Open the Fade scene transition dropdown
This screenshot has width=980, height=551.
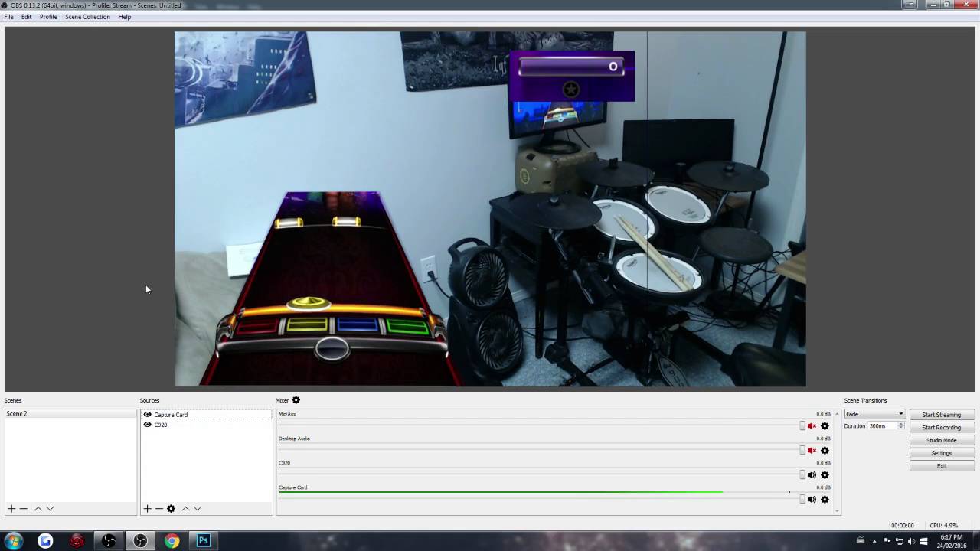(874, 414)
